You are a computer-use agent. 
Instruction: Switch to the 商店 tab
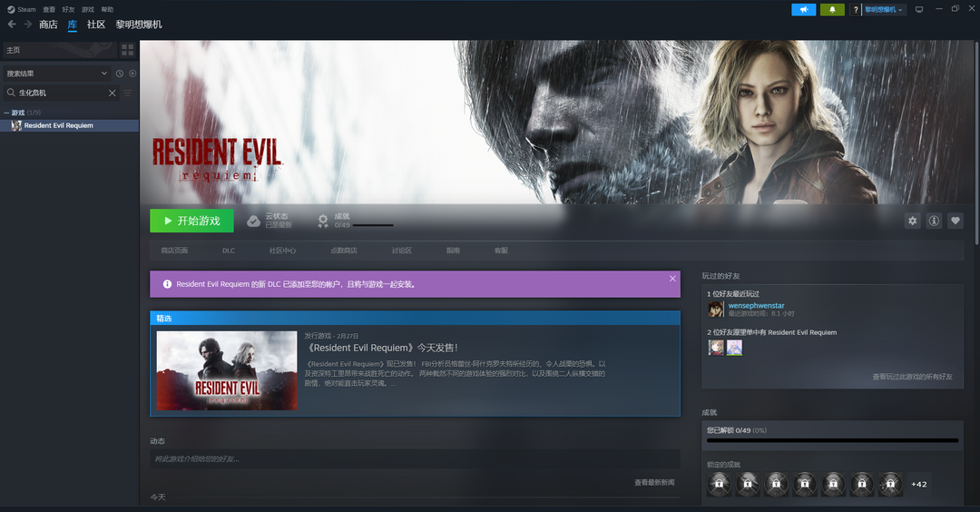(x=48, y=25)
